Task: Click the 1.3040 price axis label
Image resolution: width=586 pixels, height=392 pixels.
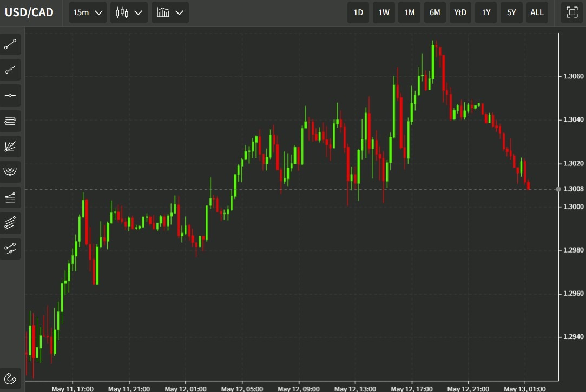Action: (574, 119)
